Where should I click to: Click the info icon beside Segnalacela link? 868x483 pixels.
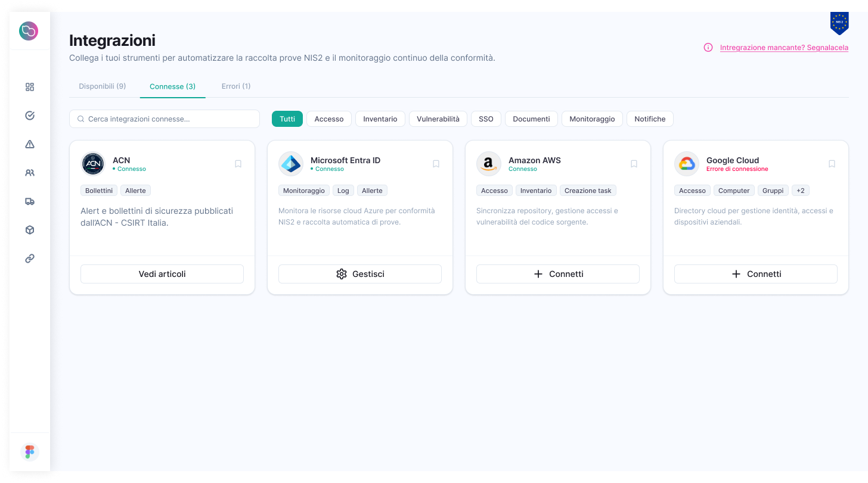point(708,48)
